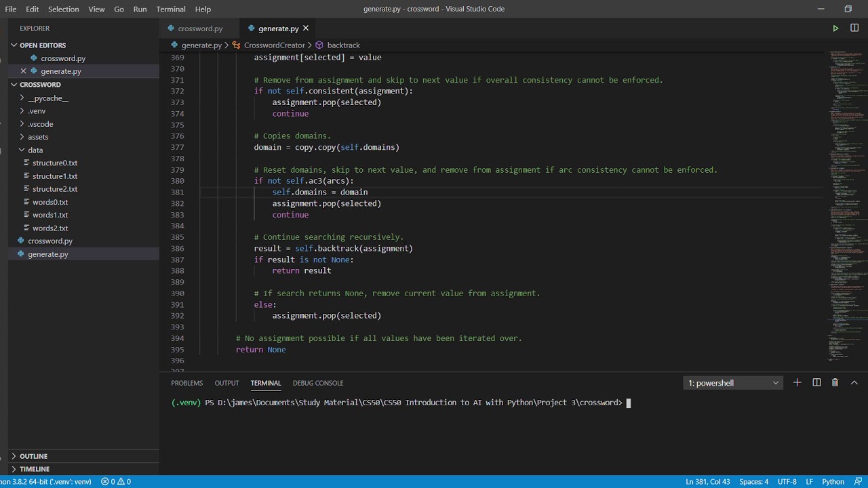Image resolution: width=868 pixels, height=488 pixels.
Task: Create a new terminal with the plus icon
Action: click(797, 383)
